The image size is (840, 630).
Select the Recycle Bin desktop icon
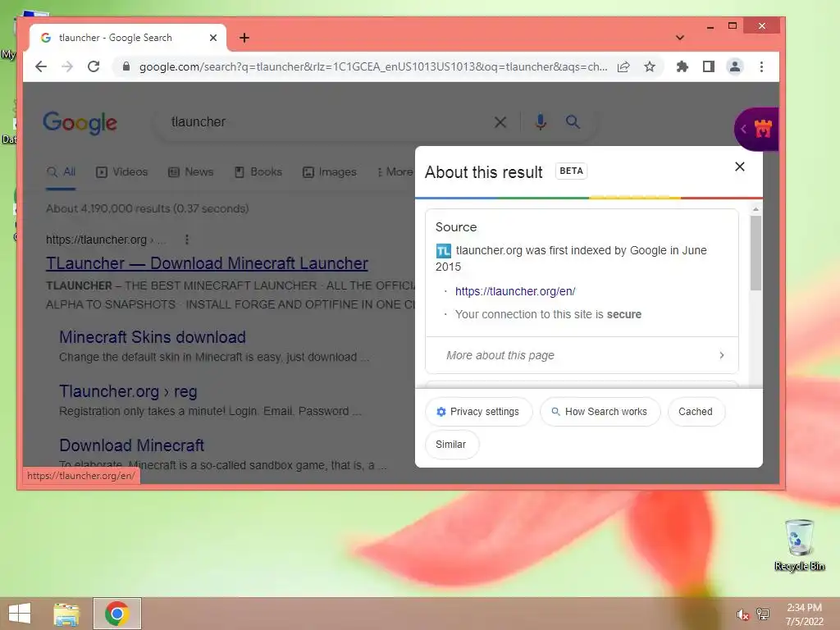point(799,545)
